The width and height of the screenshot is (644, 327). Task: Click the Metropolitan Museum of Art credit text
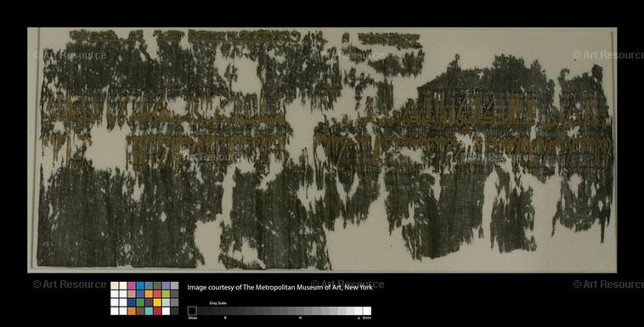click(280, 288)
